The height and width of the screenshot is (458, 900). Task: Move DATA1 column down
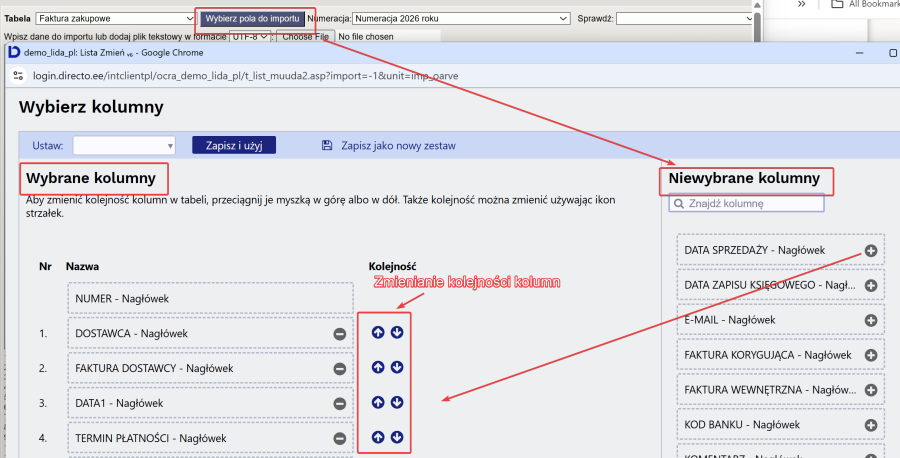397,402
